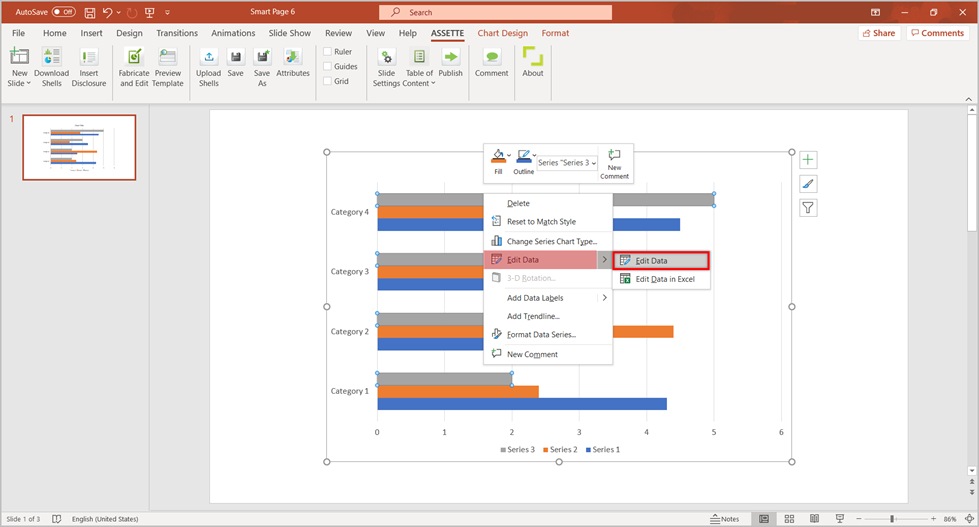Expand Add Data Labels submenu arrow
This screenshot has height=527, width=979.
pos(604,298)
